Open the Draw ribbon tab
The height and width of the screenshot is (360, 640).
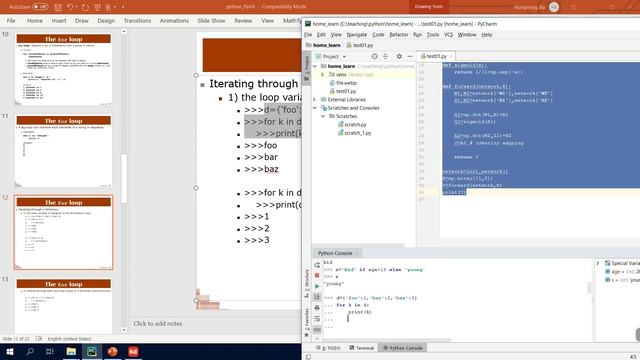(x=82, y=20)
